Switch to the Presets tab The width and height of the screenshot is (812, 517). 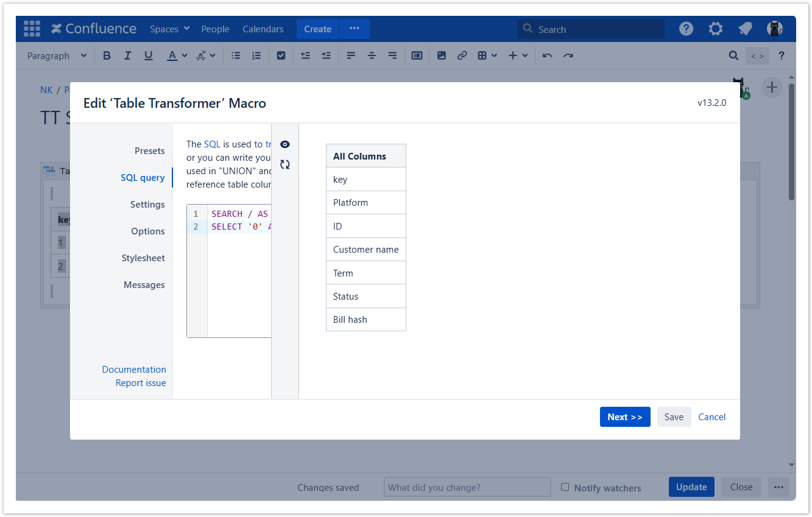pos(149,150)
